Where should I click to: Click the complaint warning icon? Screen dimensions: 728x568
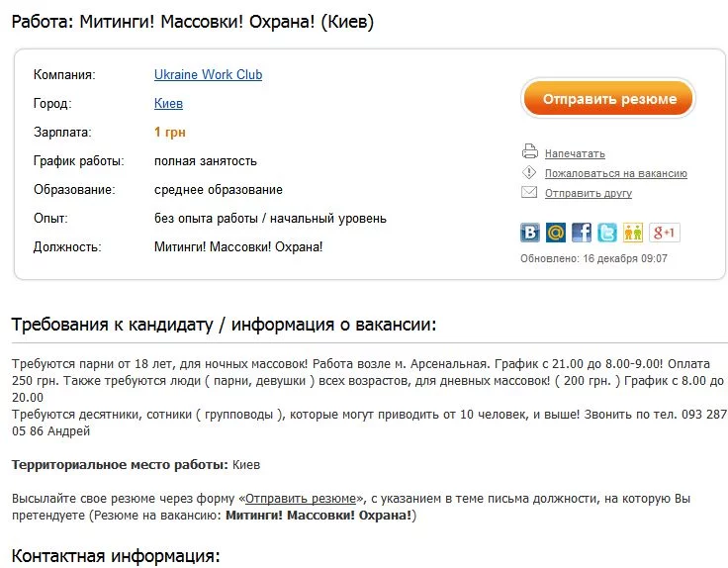tap(529, 172)
